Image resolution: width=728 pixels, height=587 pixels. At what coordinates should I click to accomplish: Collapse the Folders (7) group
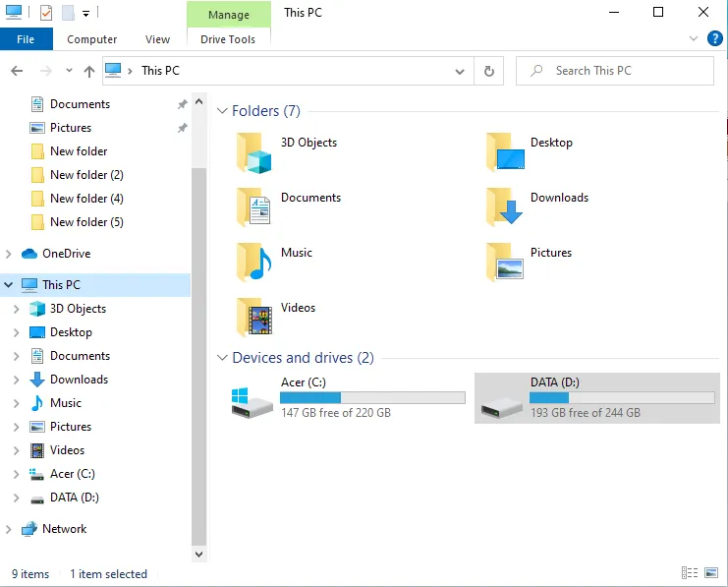(x=222, y=111)
